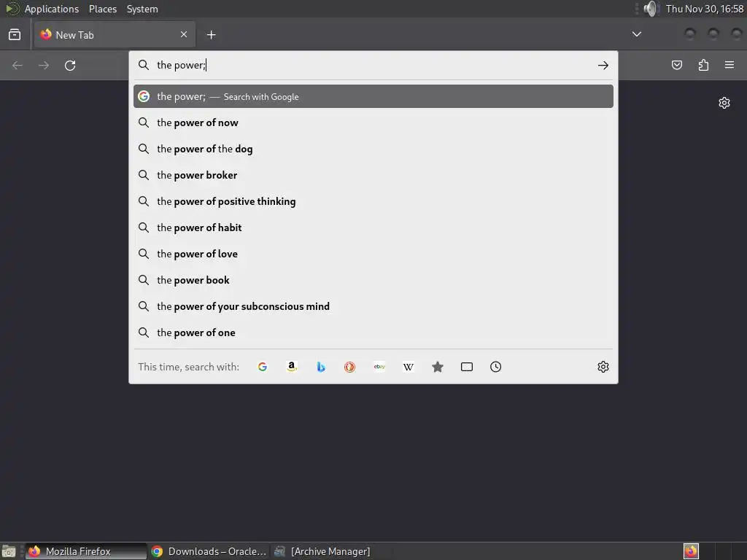Open the Applications menu in top panel
Image resolution: width=747 pixels, height=560 pixels.
click(x=52, y=9)
